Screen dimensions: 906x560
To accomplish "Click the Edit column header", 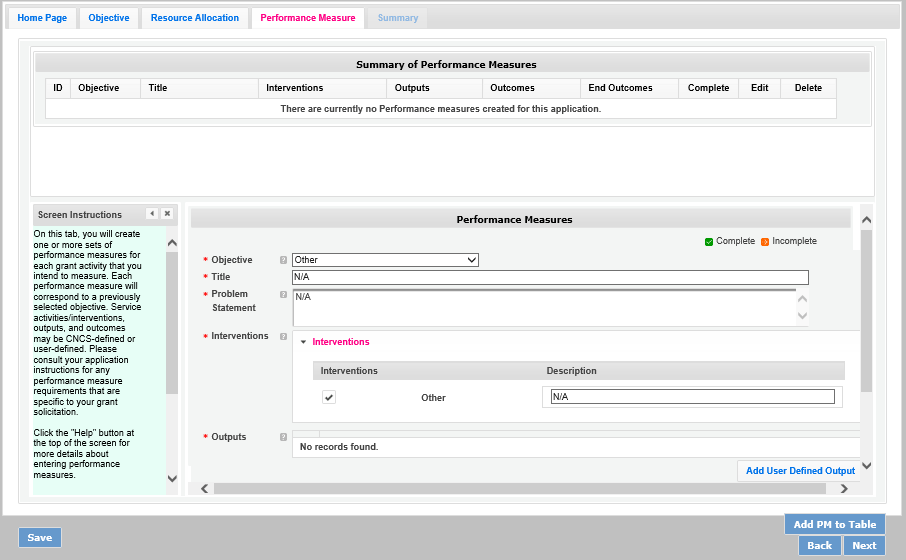I will point(759,88).
